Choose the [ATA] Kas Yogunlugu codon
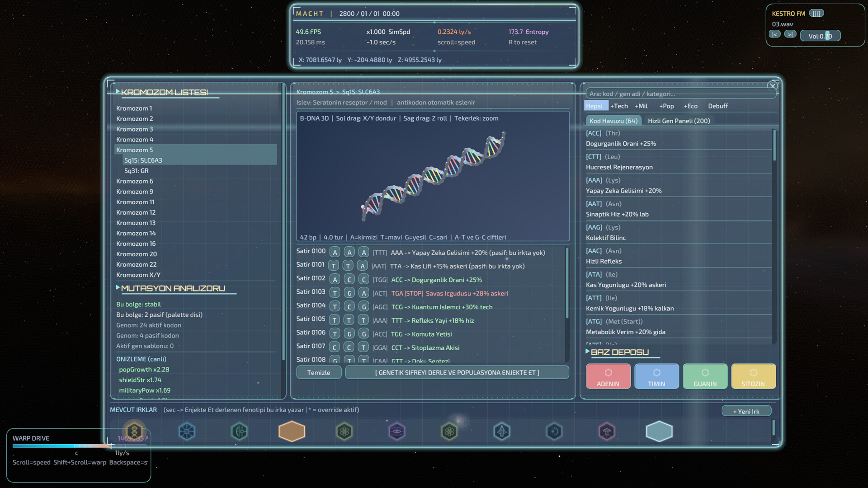 click(x=679, y=280)
